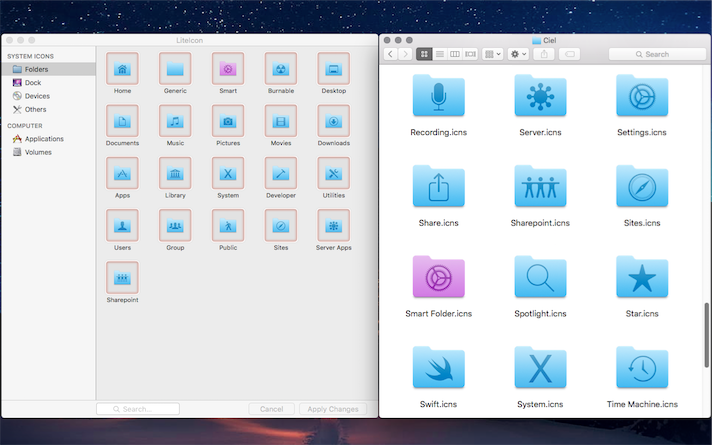Select the Home folder icon in LiteIcon
Viewport: 712px width, 445px height.
122,69
